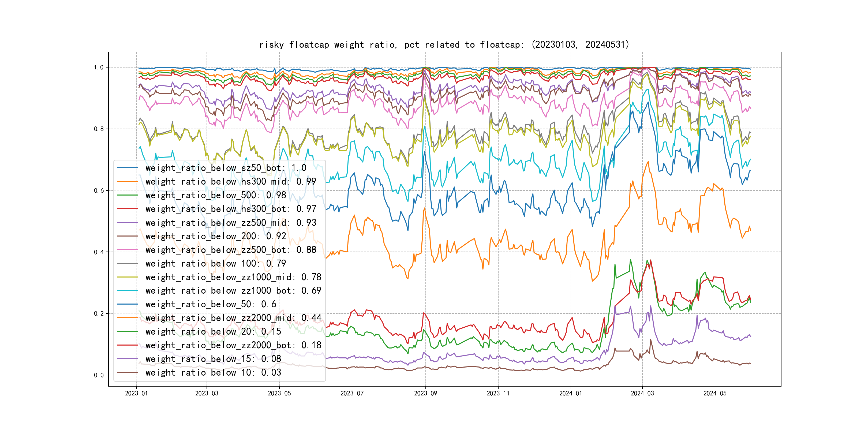This screenshot has height=434, width=868.
Task: Select legend label weight_ratio_below_zz500_mid
Action: pos(231,222)
